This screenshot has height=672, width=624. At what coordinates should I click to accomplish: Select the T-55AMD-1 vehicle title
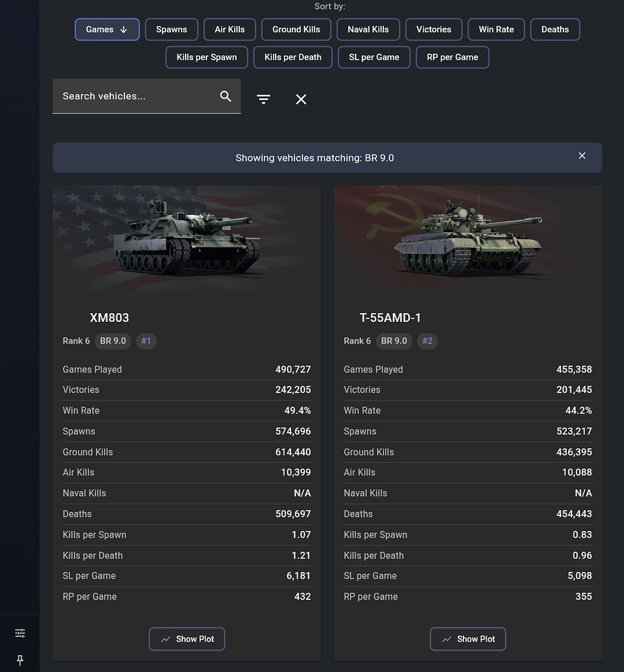390,318
